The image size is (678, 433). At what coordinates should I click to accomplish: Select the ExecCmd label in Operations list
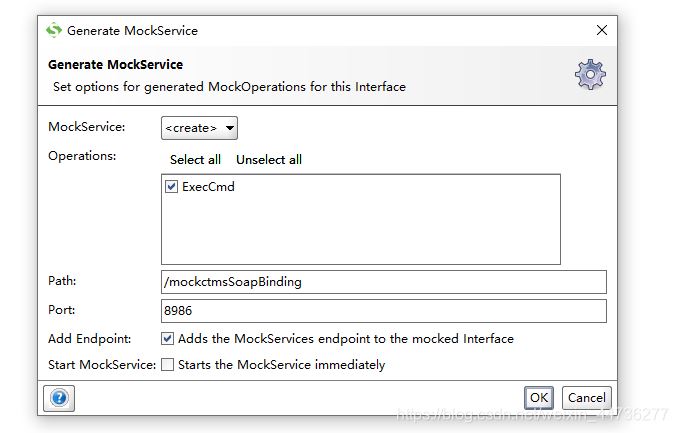click(x=208, y=187)
